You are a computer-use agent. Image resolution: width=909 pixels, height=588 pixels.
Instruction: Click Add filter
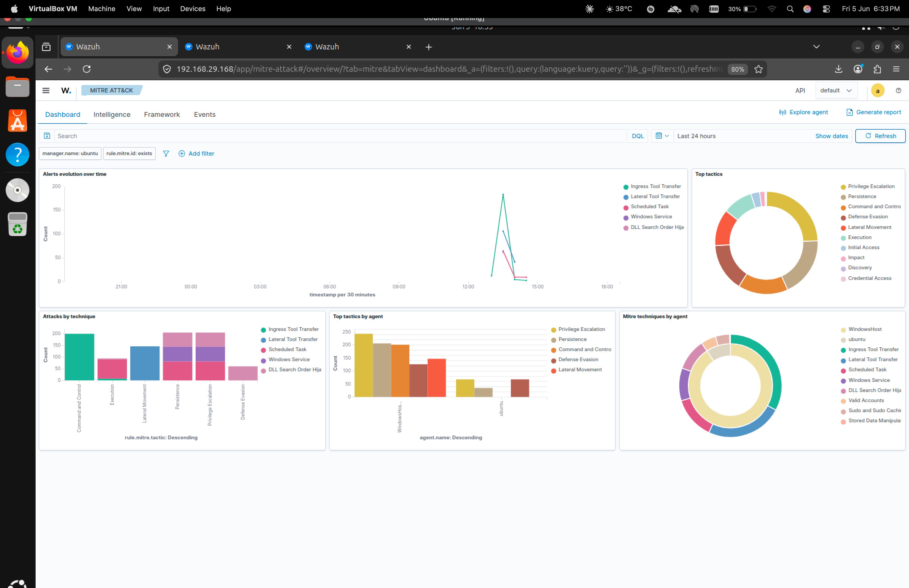196,154
